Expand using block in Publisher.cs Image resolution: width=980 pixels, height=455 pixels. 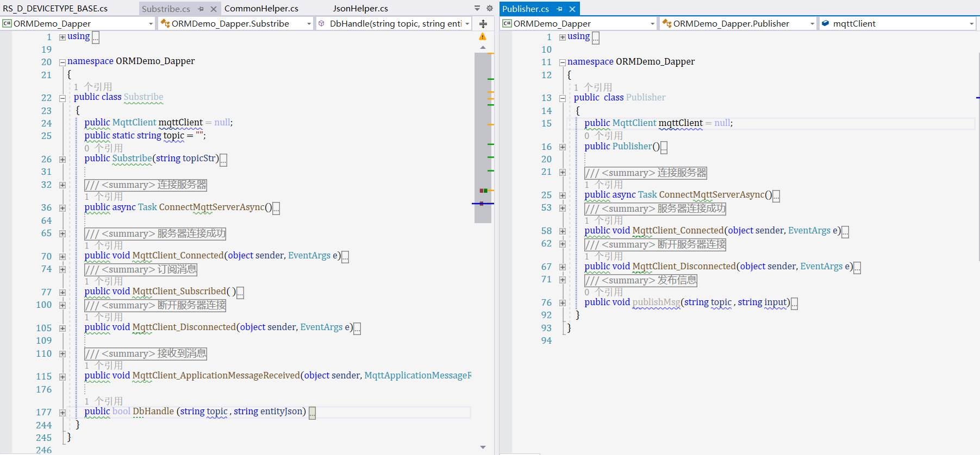[x=563, y=37]
